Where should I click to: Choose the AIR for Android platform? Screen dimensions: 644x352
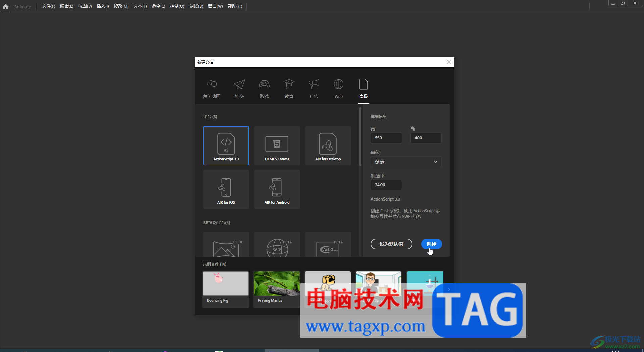(x=277, y=189)
